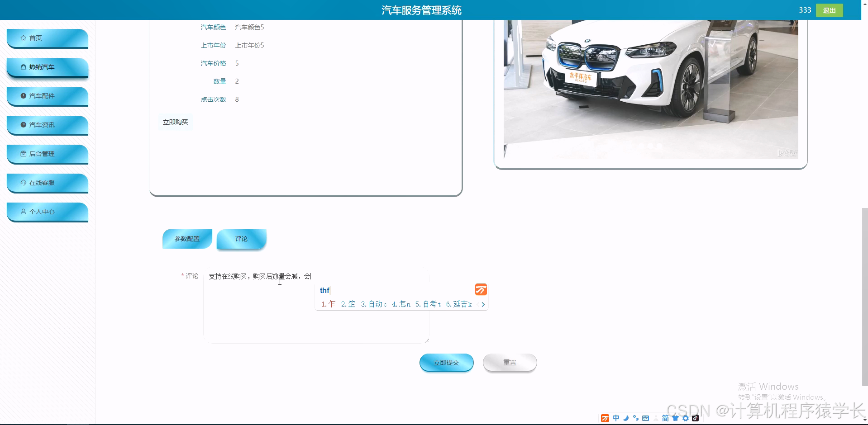Switch to the 评论 comment tab

(241, 239)
